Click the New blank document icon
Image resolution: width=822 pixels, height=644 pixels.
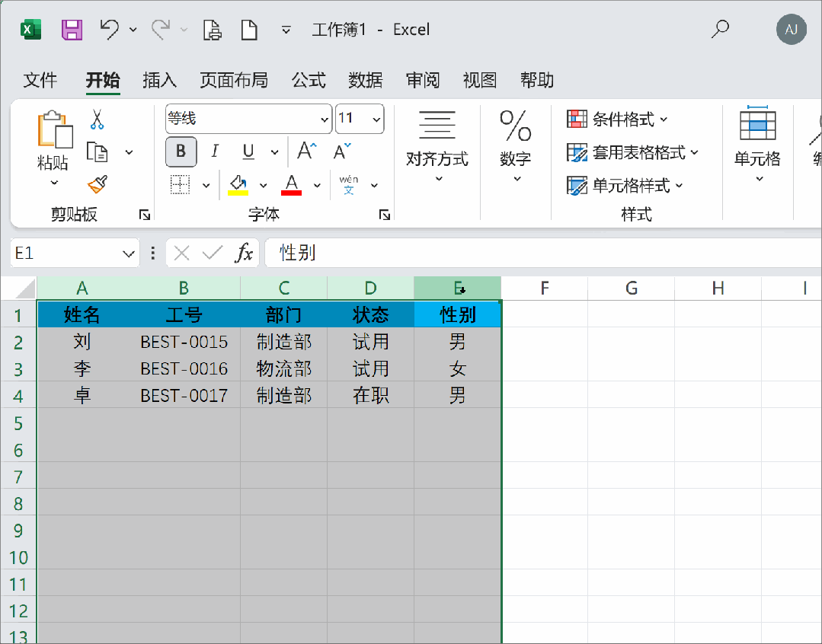click(249, 30)
